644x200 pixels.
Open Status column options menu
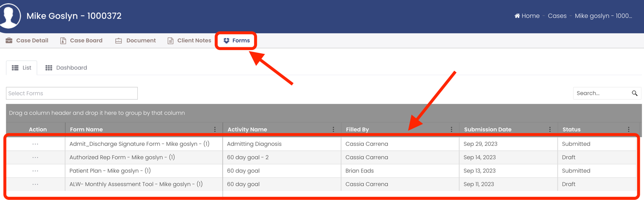click(x=629, y=130)
